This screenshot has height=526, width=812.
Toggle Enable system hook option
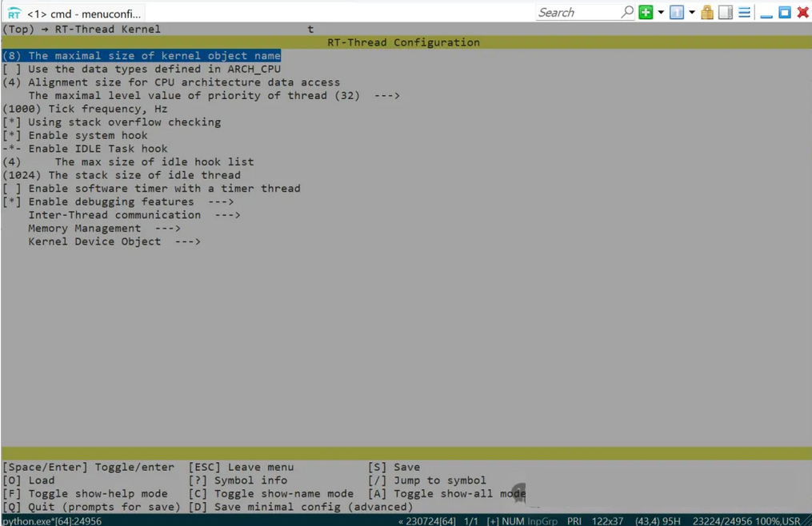tap(75, 136)
